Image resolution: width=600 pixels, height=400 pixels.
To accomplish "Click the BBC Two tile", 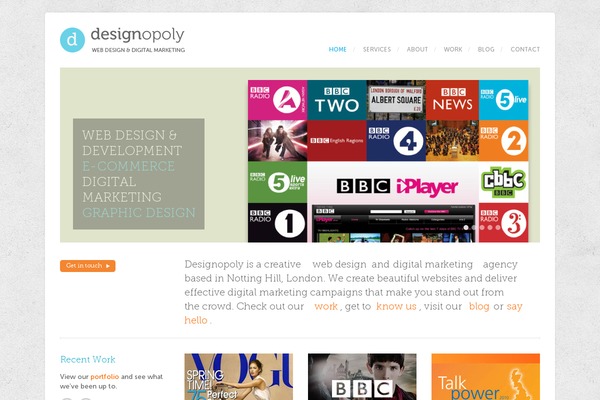I will coord(336,100).
